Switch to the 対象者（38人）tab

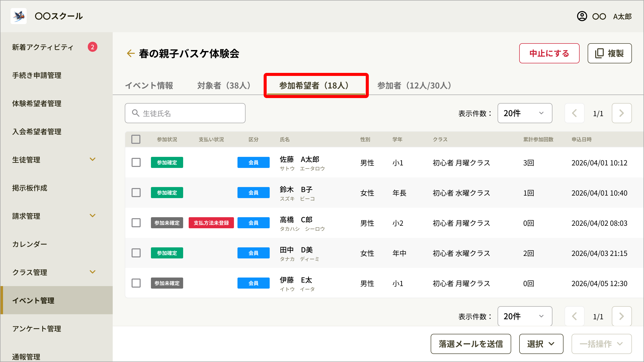225,85
